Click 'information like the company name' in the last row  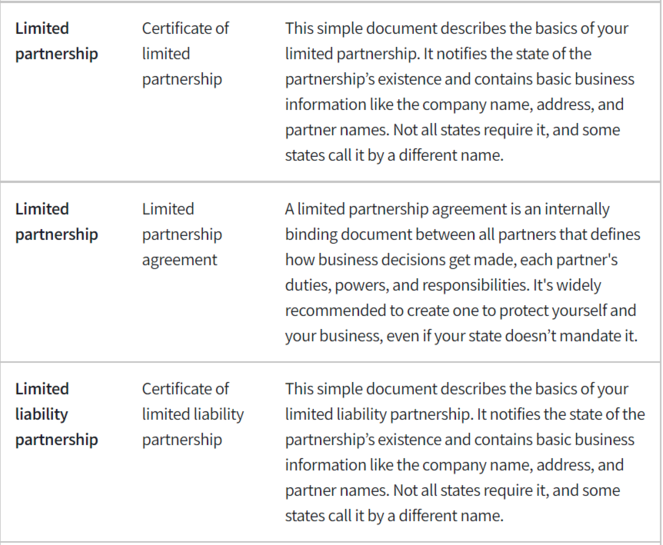[x=385, y=465]
